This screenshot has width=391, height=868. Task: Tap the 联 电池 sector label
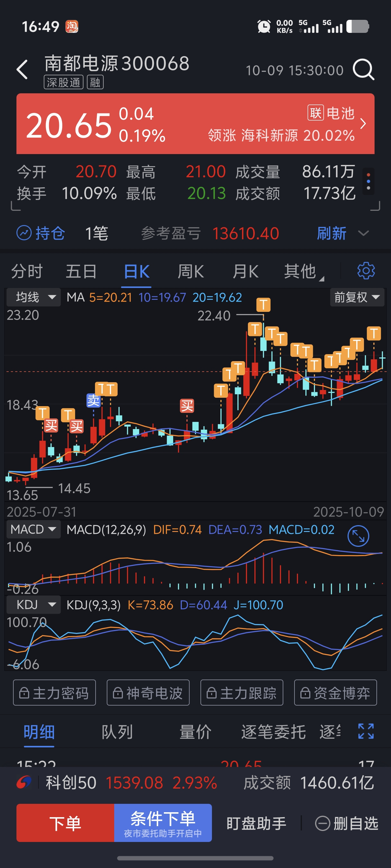[x=331, y=113]
